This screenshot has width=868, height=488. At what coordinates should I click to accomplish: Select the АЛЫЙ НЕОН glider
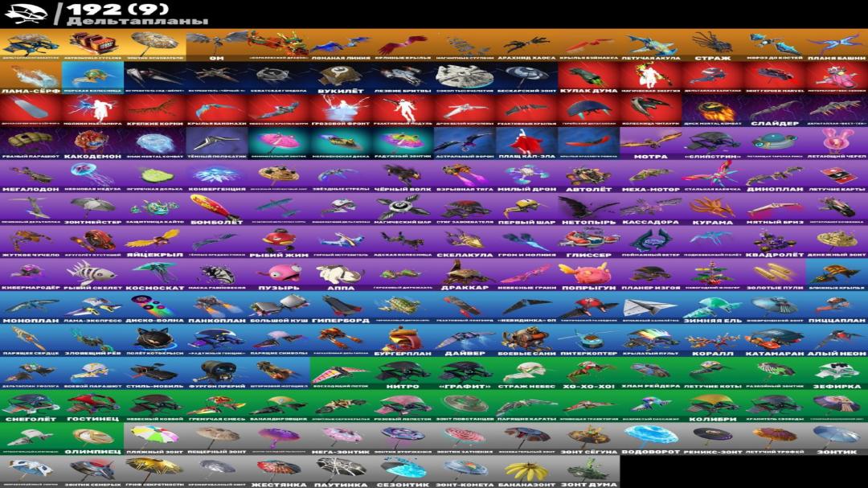pyautogui.click(x=837, y=339)
